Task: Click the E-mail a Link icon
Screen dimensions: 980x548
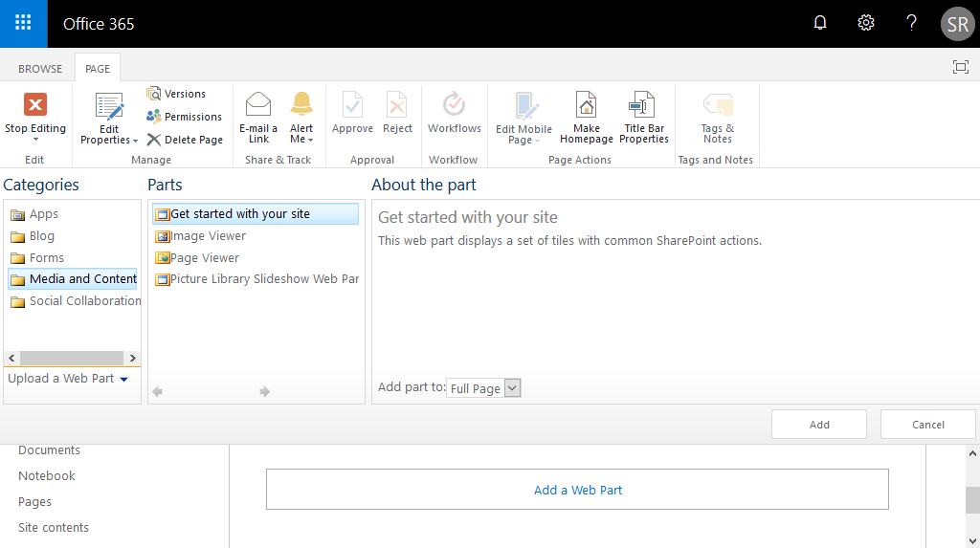Action: 258,104
